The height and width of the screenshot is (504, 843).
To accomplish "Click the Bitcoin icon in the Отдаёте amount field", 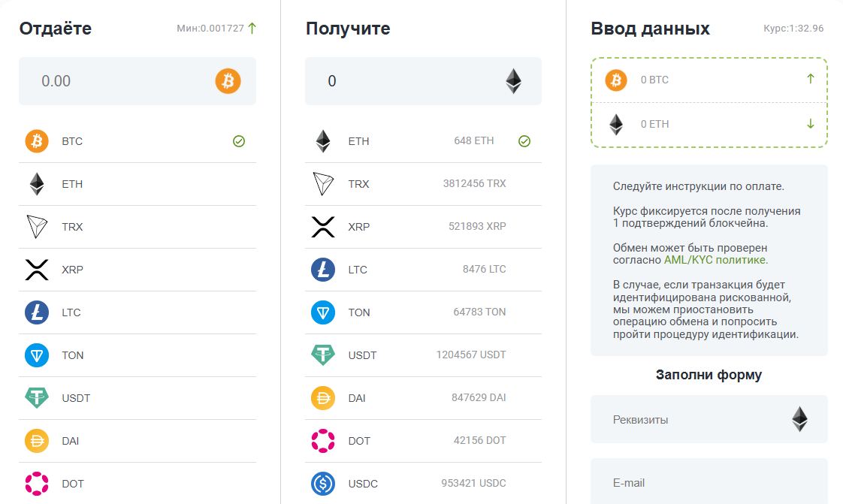I will tap(228, 81).
